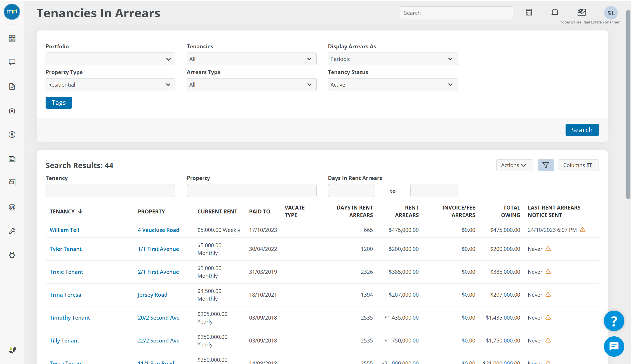Expand the Tenancy Status dropdown
Viewport: 631px width, 364px height.
(x=392, y=85)
